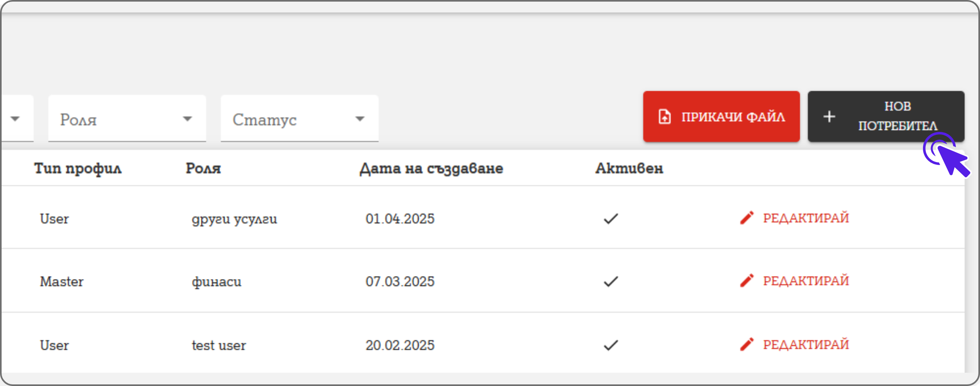
Task: Click the plus icon on НОВ ПОТРЕБИТЕЛ
Action: pos(829,117)
